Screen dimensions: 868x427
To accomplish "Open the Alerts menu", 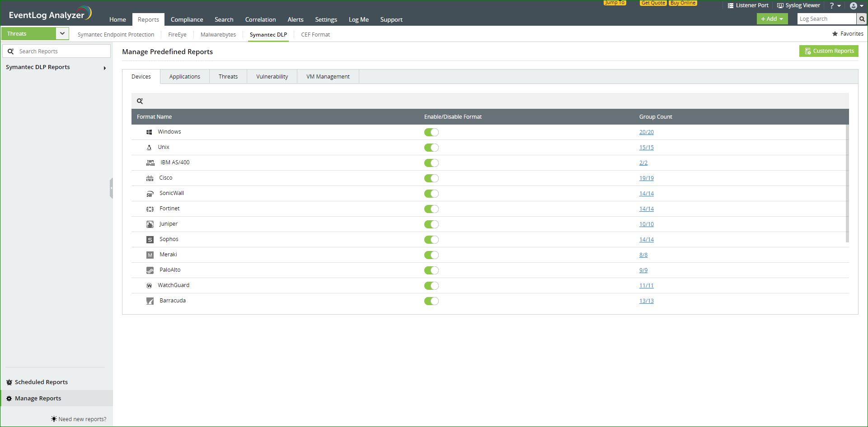I will (296, 19).
